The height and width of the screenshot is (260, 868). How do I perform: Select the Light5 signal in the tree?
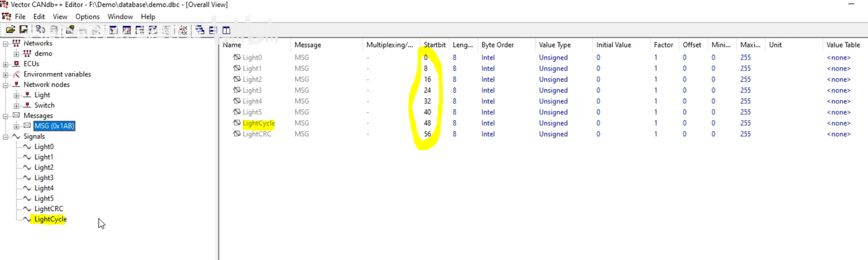pos(44,198)
